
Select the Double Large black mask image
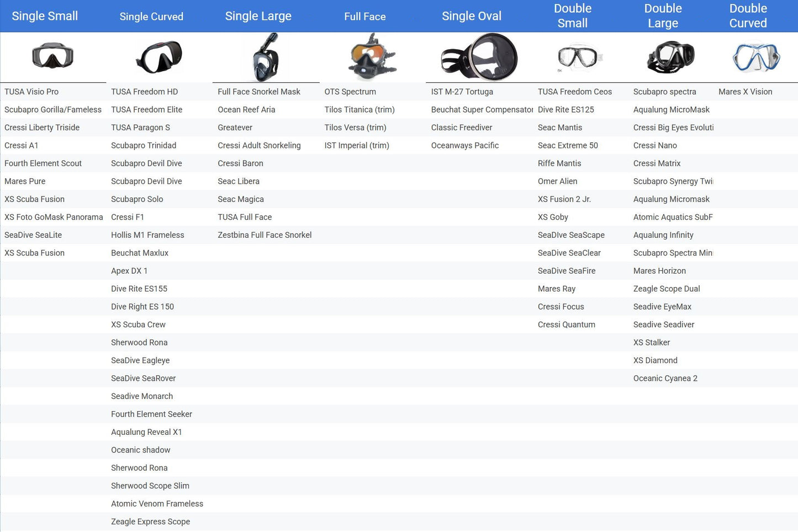[x=670, y=57]
